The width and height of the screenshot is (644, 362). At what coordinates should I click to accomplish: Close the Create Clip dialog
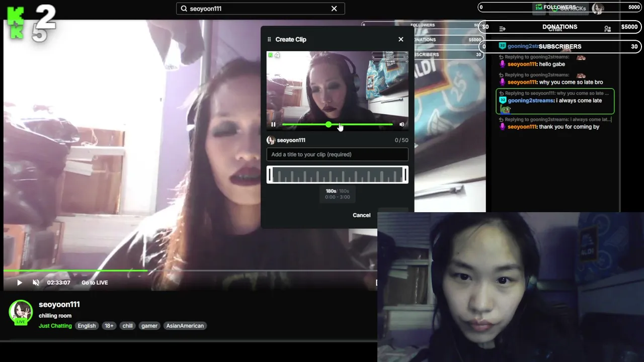(401, 39)
